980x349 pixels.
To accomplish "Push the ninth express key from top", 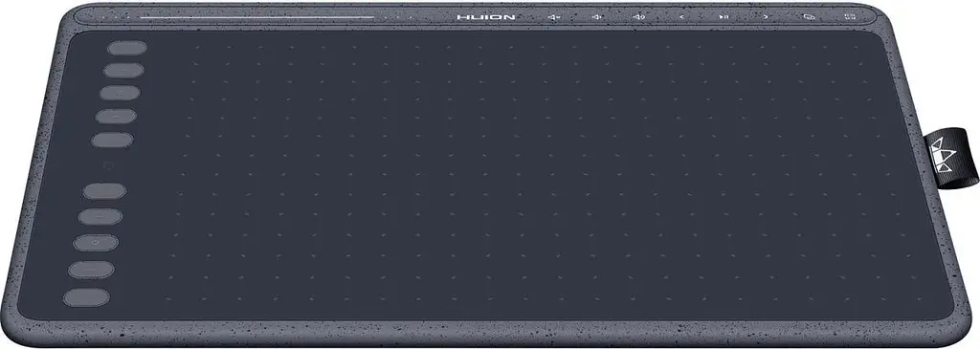I will (91, 270).
